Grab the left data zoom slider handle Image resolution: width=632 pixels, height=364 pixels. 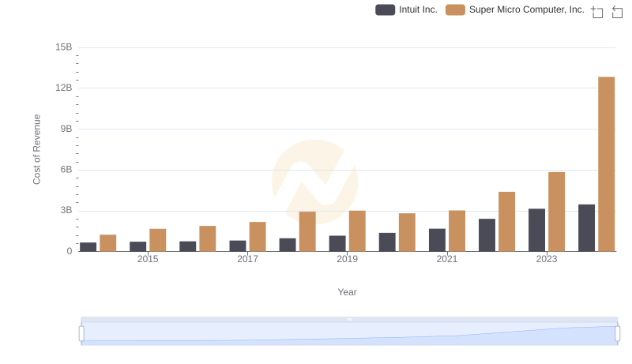click(x=81, y=334)
